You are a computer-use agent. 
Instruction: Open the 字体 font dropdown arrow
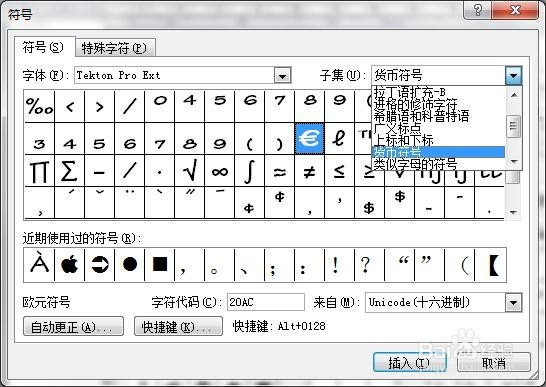click(282, 75)
